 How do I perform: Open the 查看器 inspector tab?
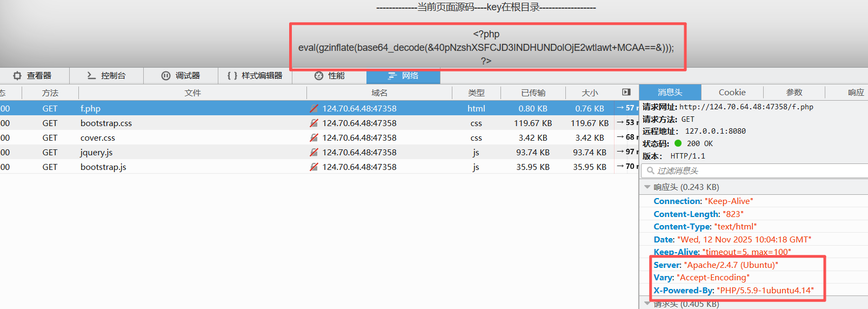coord(33,76)
